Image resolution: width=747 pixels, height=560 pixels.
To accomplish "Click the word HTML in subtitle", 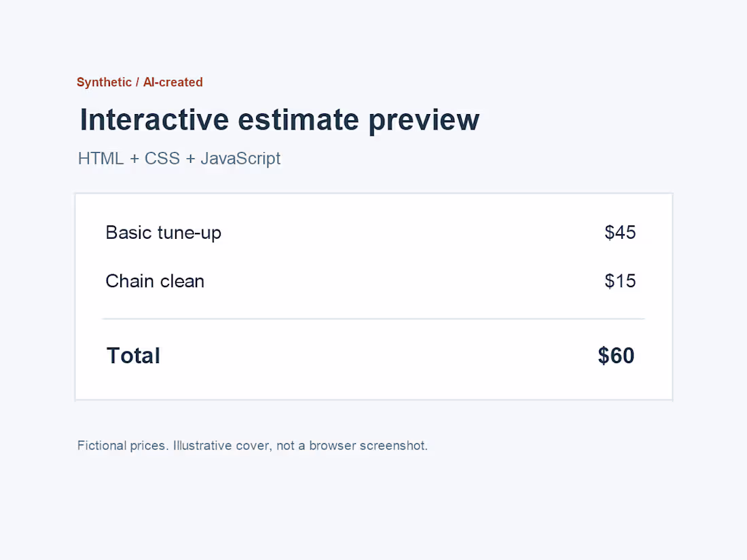I will pos(101,159).
